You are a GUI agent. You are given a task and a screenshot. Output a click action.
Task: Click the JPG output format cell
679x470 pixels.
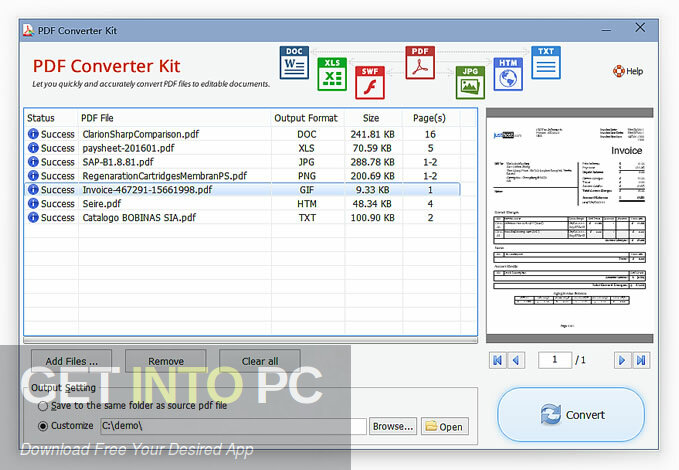tap(307, 162)
